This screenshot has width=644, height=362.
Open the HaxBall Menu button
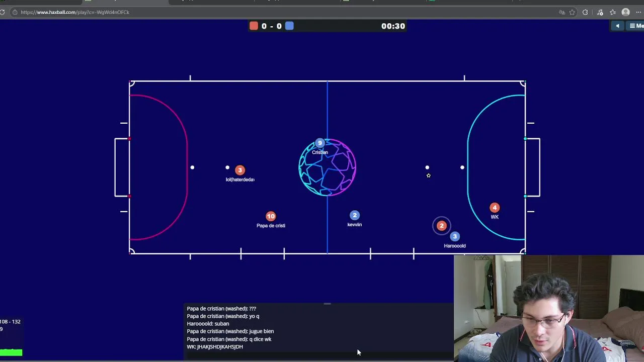coord(636,26)
